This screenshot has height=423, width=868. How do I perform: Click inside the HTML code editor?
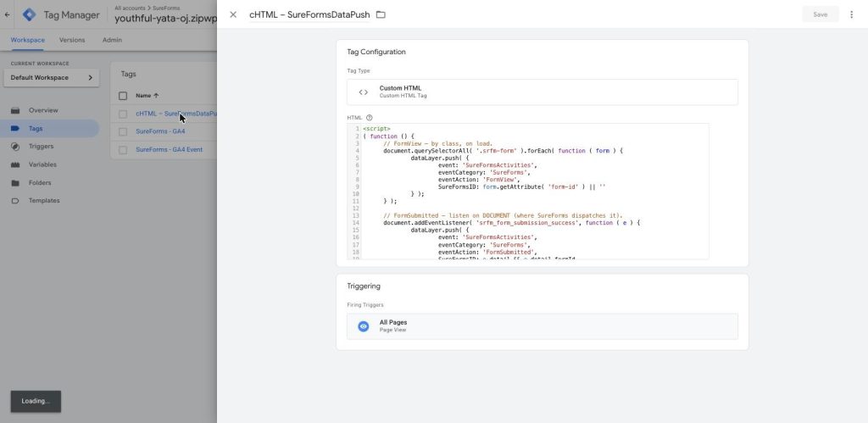[x=527, y=192]
